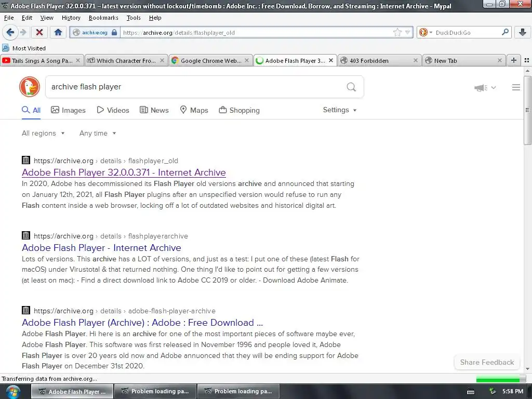Screen dimensions: 532x399
Task: Click the vertical page scrollbar thumb
Action: 527,110
